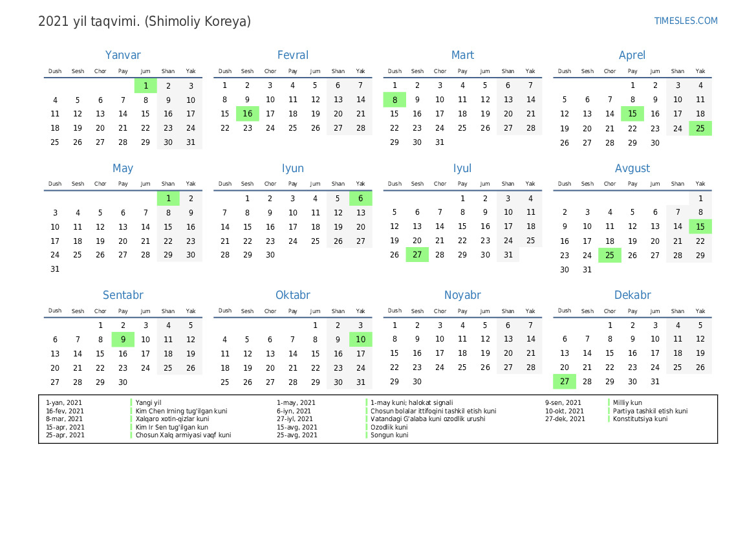Click 30 in the Iyun calendar
This screenshot has height=535, width=756.
(270, 255)
